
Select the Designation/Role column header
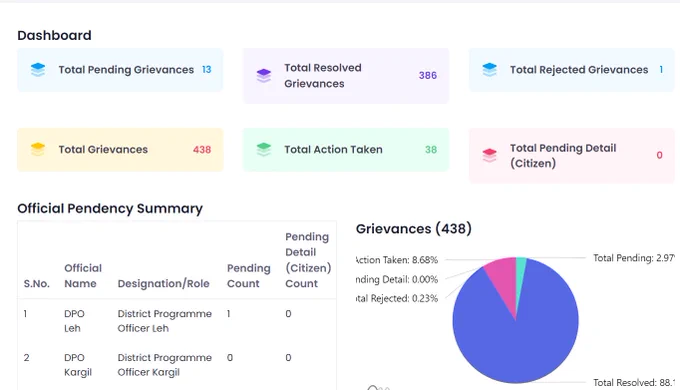(x=163, y=284)
